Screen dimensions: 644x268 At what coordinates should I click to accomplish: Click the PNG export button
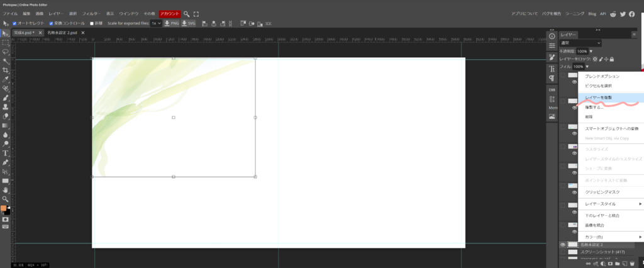coord(171,23)
